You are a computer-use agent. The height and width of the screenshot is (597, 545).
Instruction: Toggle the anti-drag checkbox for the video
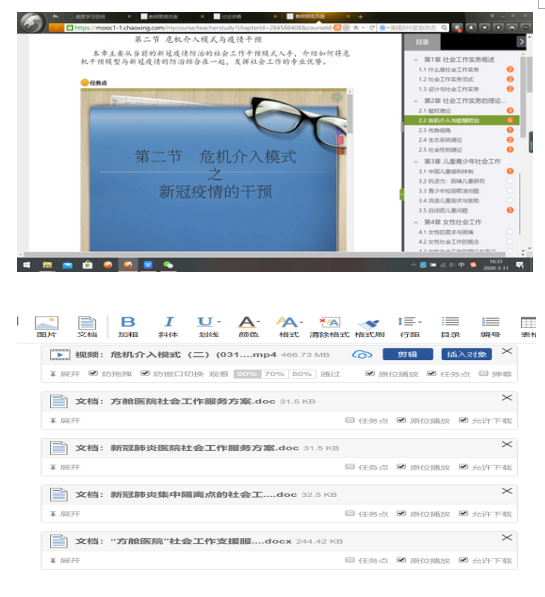click(x=93, y=374)
